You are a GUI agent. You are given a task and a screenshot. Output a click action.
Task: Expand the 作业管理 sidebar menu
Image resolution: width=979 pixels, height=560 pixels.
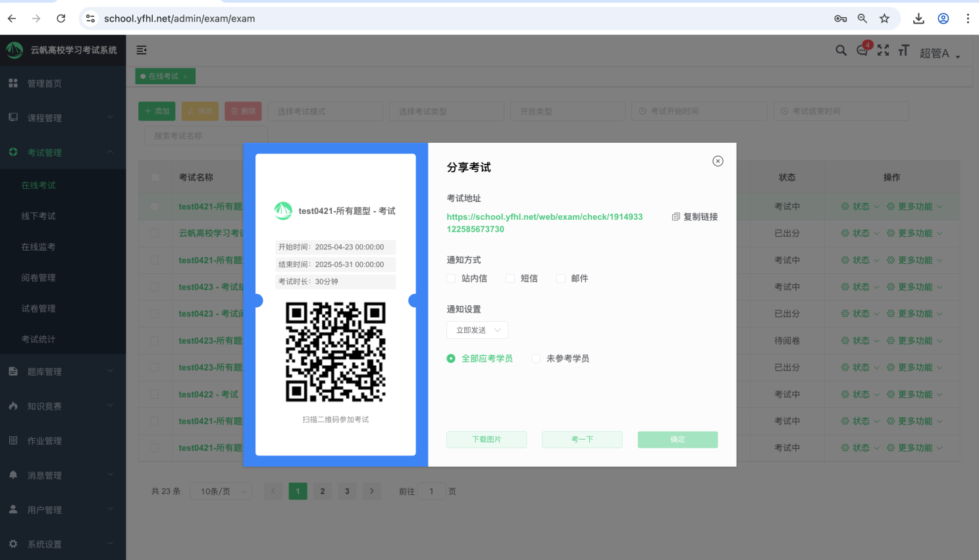click(63, 441)
